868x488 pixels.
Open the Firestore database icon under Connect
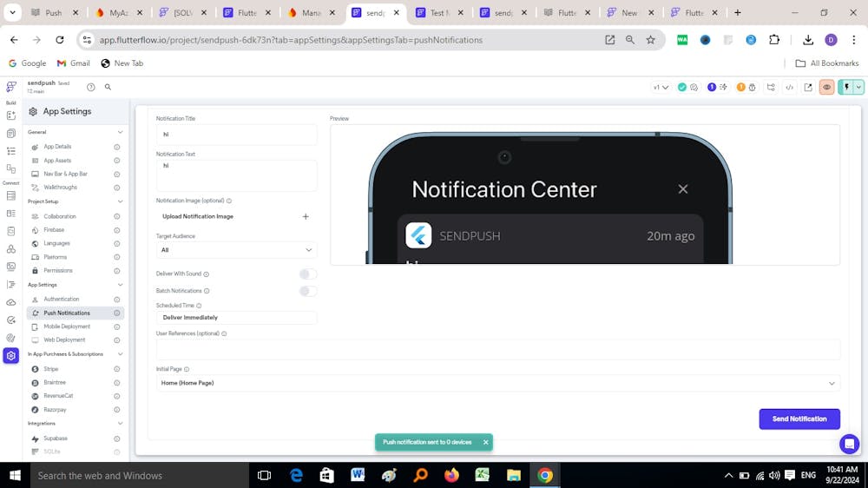(x=11, y=195)
